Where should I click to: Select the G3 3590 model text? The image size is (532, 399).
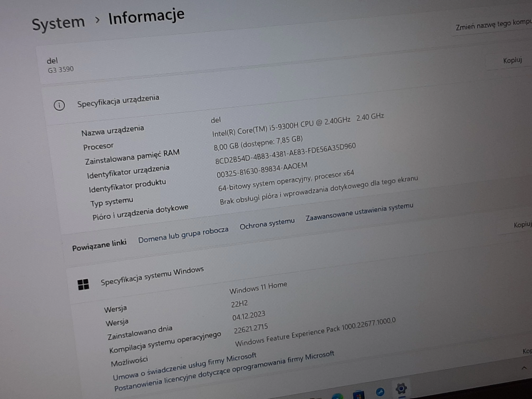pos(61,70)
